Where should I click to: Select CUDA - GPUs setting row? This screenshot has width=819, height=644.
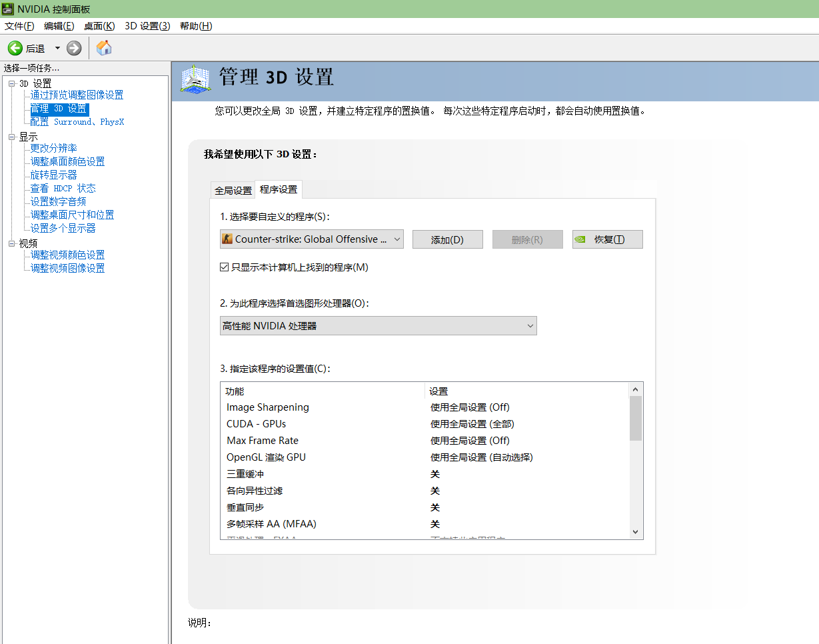[x=425, y=424]
